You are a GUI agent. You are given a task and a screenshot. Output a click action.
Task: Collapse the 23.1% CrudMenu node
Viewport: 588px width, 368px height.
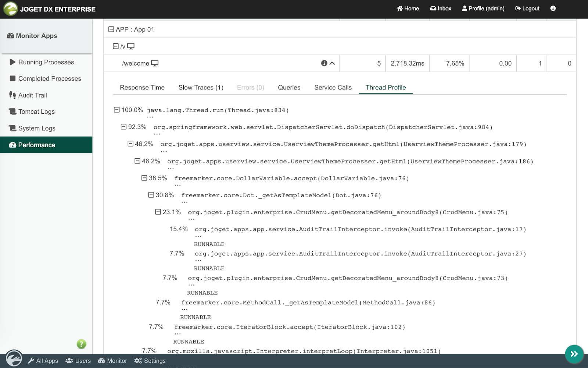(158, 212)
